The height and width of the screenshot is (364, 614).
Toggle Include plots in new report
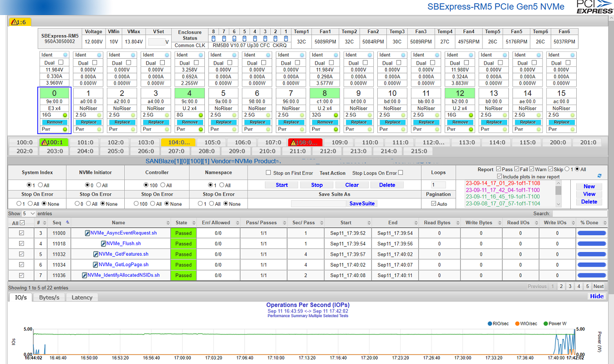[x=499, y=176]
